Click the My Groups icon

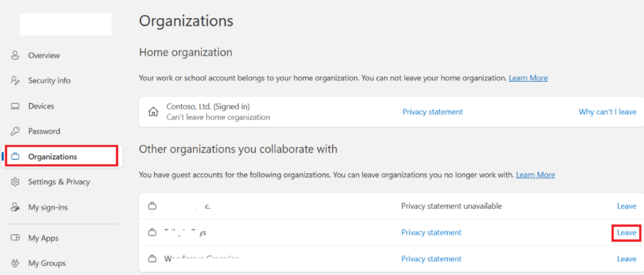15,263
